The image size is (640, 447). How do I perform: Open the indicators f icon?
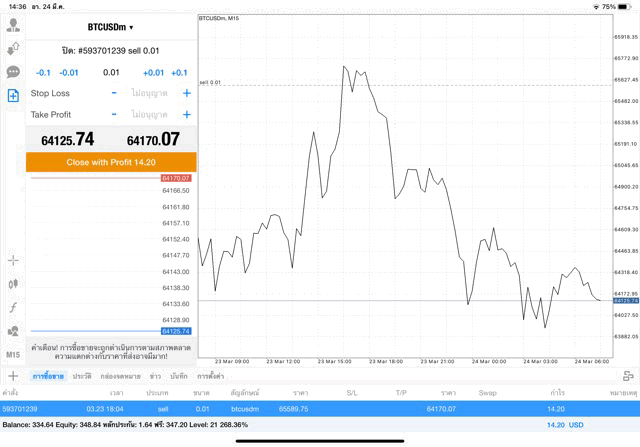[13, 307]
